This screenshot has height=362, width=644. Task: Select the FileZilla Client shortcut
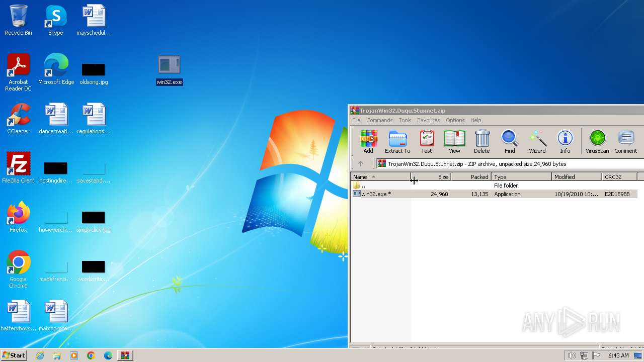click(x=18, y=168)
